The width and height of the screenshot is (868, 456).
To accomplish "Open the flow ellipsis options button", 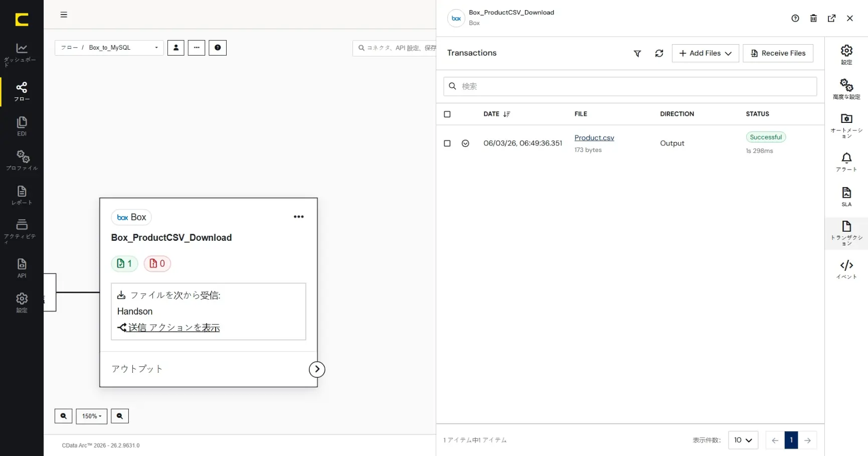I will [197, 48].
